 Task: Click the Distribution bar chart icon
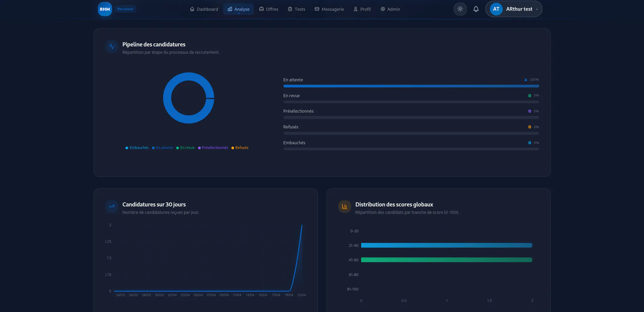tap(345, 207)
